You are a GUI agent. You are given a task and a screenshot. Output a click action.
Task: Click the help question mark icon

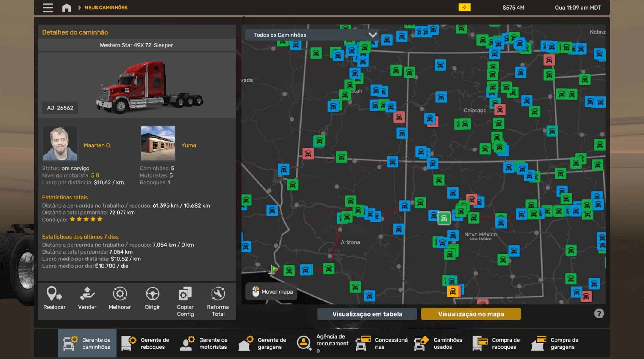599,314
